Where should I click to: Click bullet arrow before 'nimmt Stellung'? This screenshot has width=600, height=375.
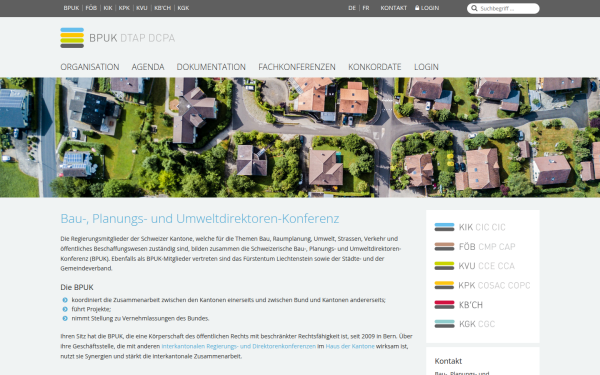65,318
